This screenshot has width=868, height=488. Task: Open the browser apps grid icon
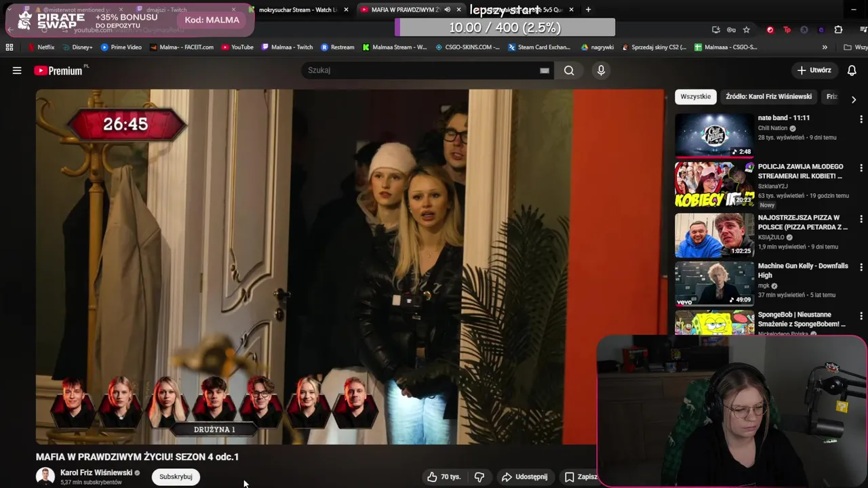tap(9, 47)
